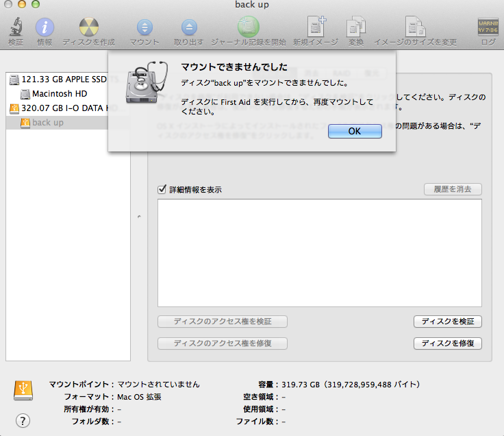Click the details log text area

pos(320,253)
